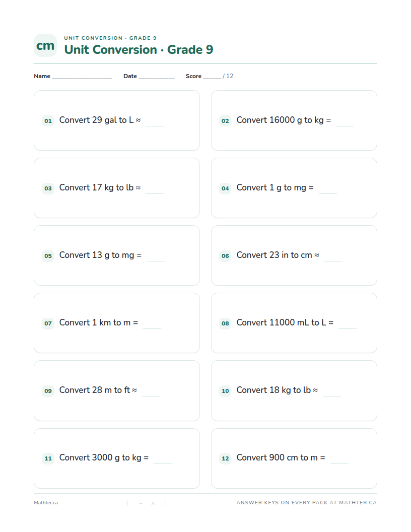
Task: Select the large heading 'Unit Conversion · Grade 9'
Action: [x=139, y=49]
